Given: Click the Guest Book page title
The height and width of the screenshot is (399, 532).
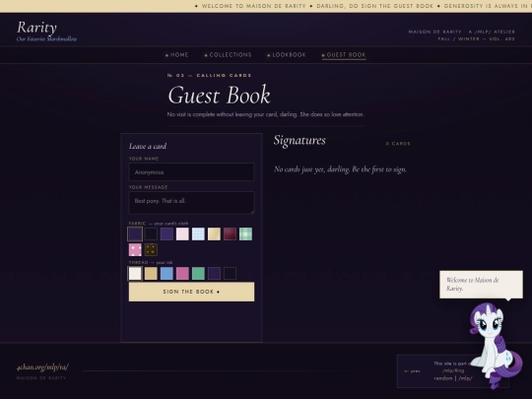Looking at the screenshot, I should click(219, 95).
